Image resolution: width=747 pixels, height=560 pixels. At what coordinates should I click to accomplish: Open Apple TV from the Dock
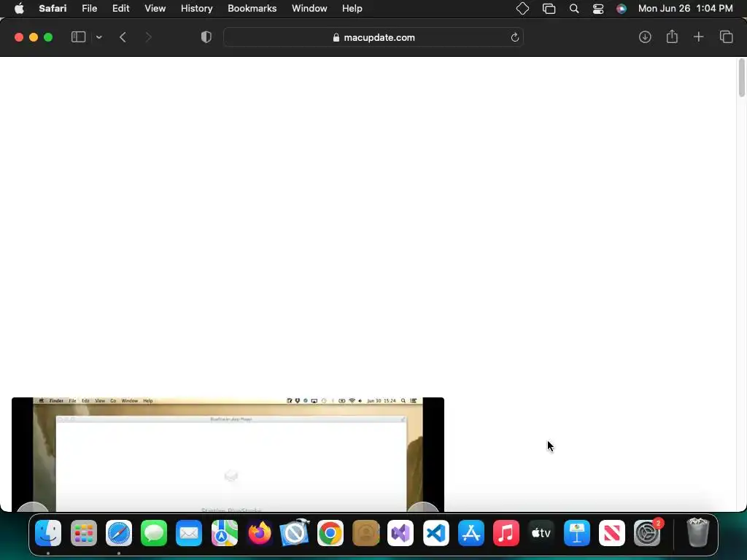point(541,533)
